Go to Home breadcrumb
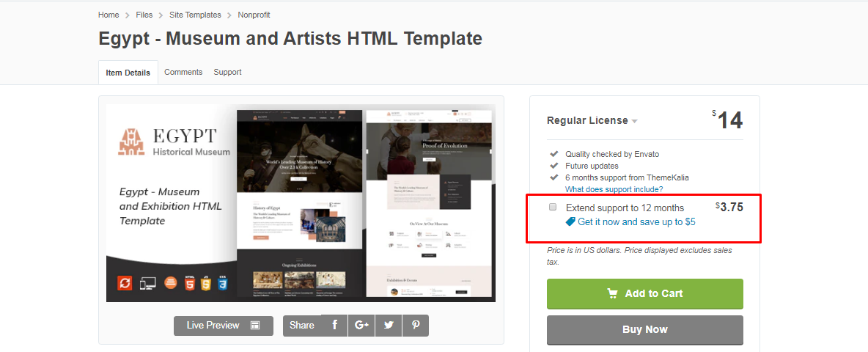 [108, 15]
